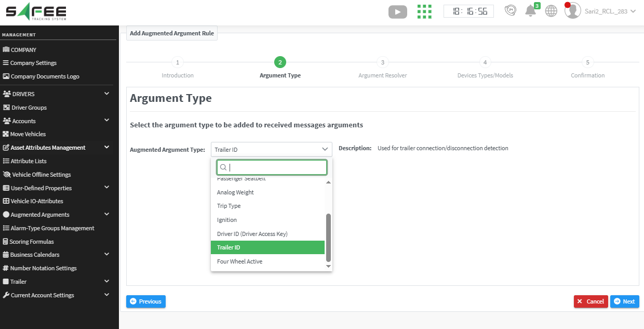Expand the DRIVERS sidebar section
The height and width of the screenshot is (329, 644).
(106, 94)
